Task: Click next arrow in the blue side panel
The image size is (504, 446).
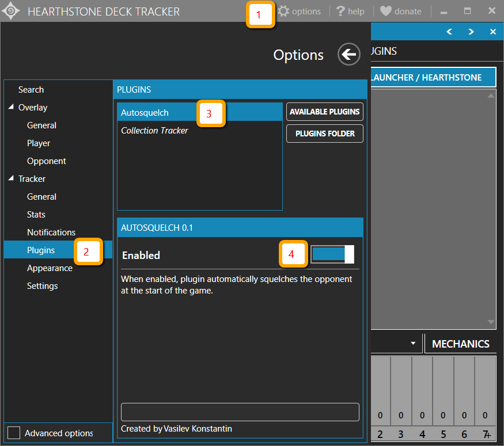Action: pyautogui.click(x=471, y=32)
